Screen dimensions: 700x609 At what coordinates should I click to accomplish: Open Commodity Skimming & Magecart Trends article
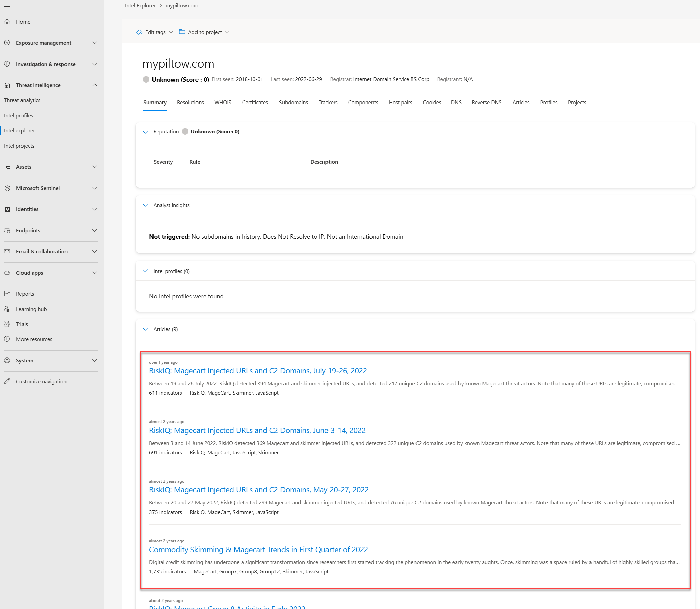[258, 550]
